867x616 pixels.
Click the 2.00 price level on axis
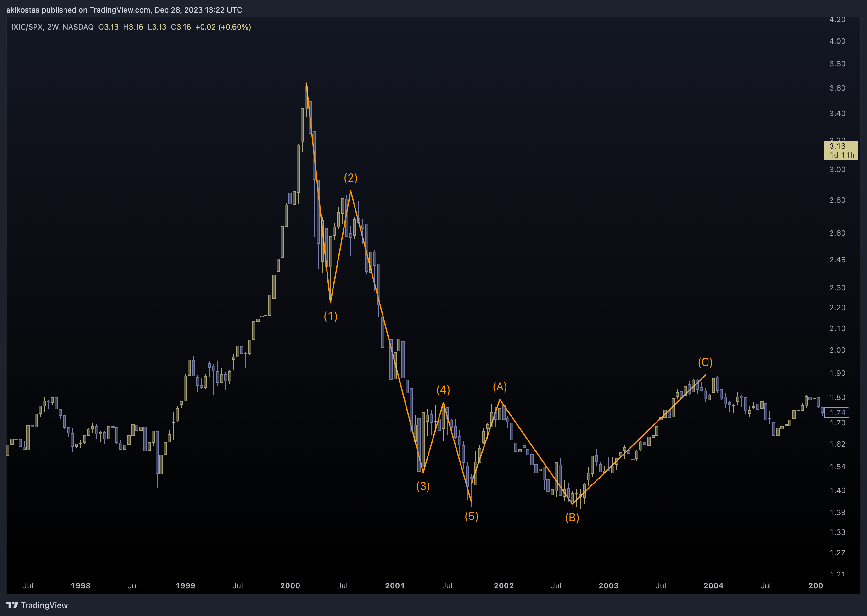click(x=837, y=350)
